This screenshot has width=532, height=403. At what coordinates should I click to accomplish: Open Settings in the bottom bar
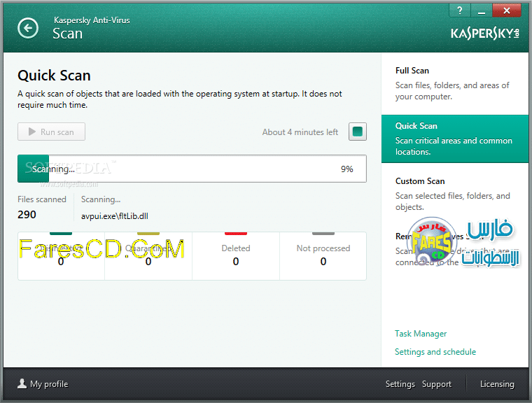pos(400,384)
